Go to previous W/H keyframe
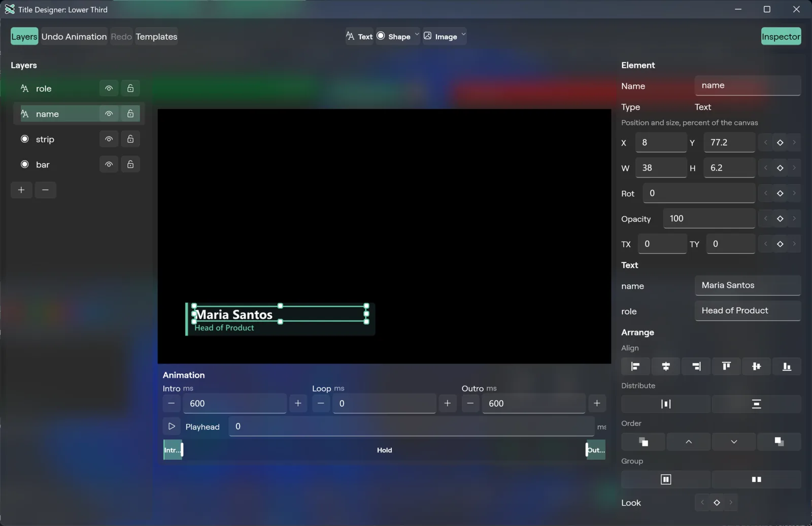The image size is (812, 526). pos(766,168)
